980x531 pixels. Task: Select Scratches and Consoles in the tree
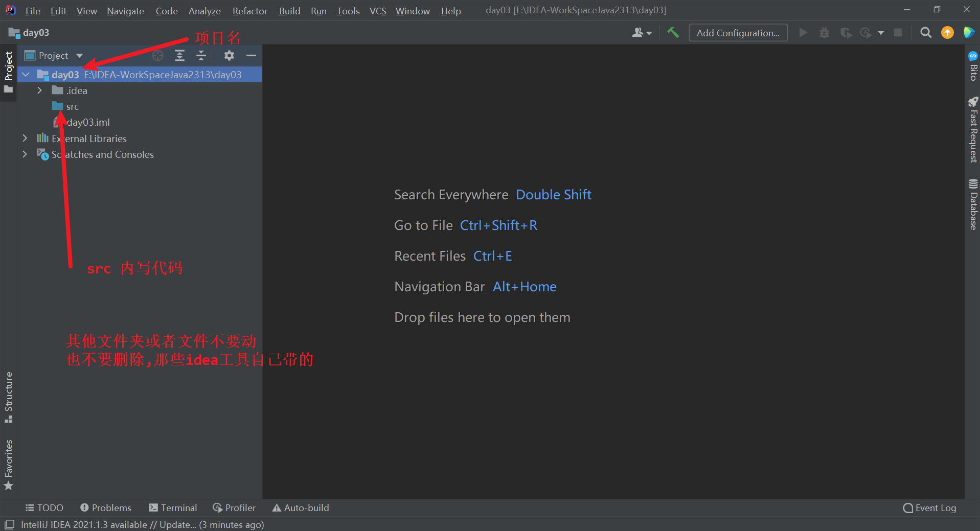102,154
